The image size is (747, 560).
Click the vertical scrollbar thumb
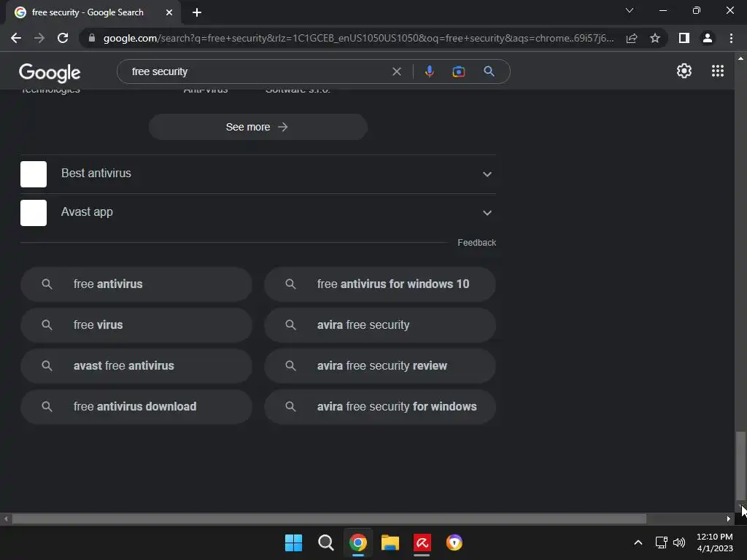tap(740, 465)
